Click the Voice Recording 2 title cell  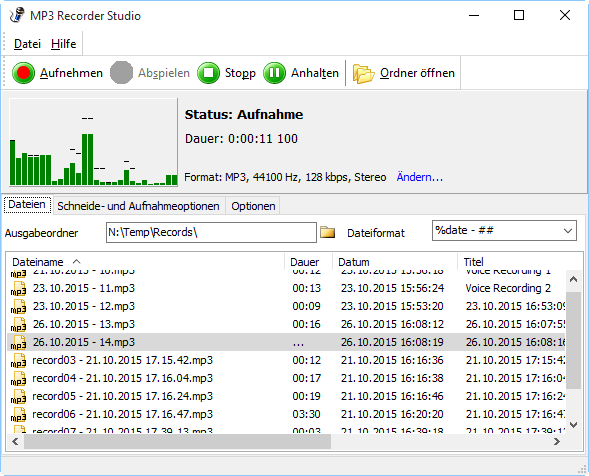tap(508, 288)
